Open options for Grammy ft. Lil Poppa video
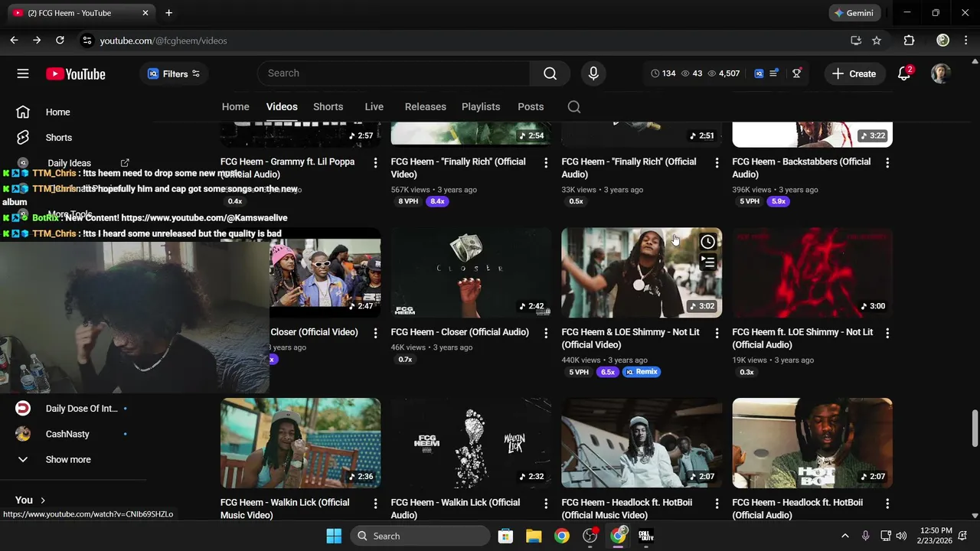The image size is (980, 551). (x=375, y=162)
